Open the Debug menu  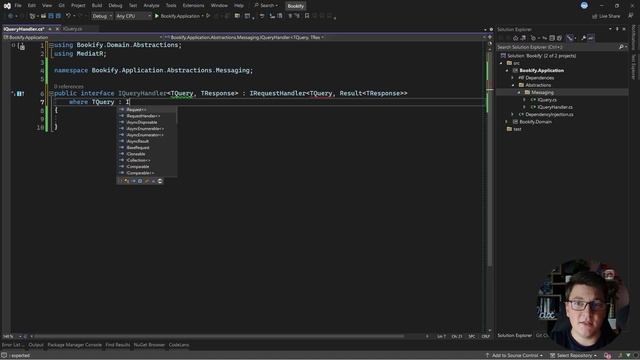coord(116,6)
